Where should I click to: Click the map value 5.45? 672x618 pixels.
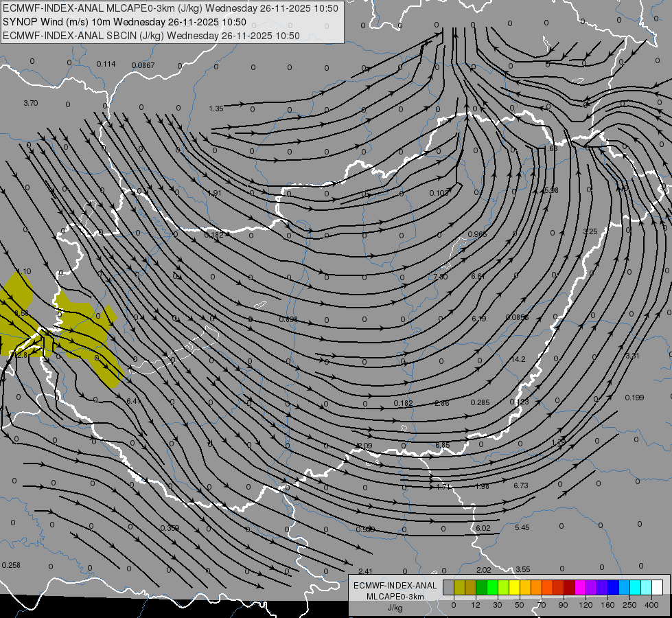click(522, 527)
